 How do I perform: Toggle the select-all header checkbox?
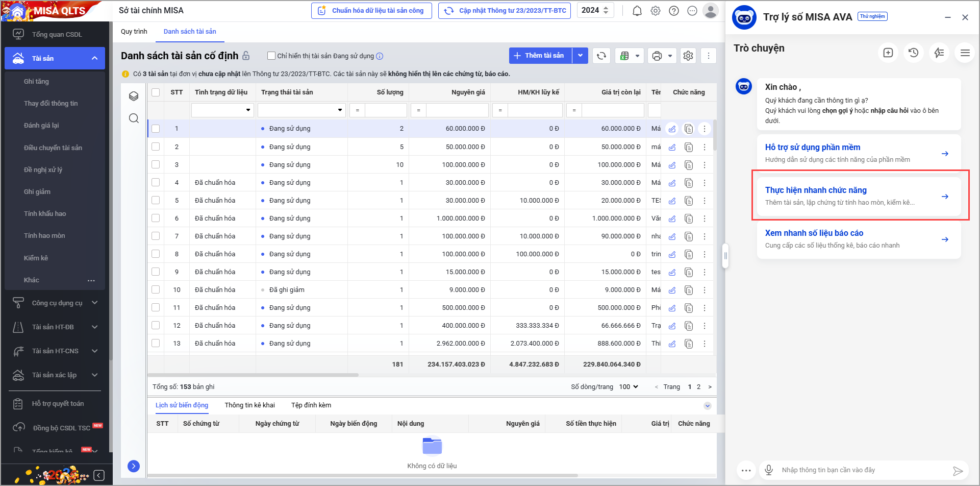[x=156, y=92]
